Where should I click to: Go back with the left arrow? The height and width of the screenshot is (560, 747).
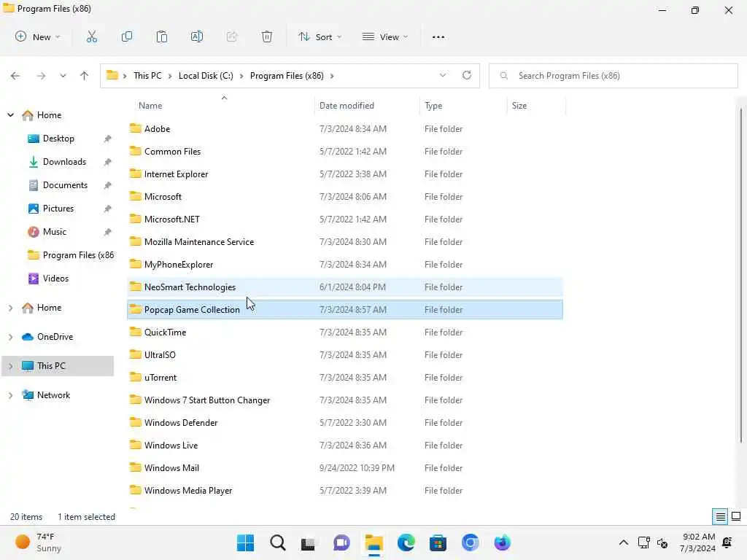click(15, 76)
